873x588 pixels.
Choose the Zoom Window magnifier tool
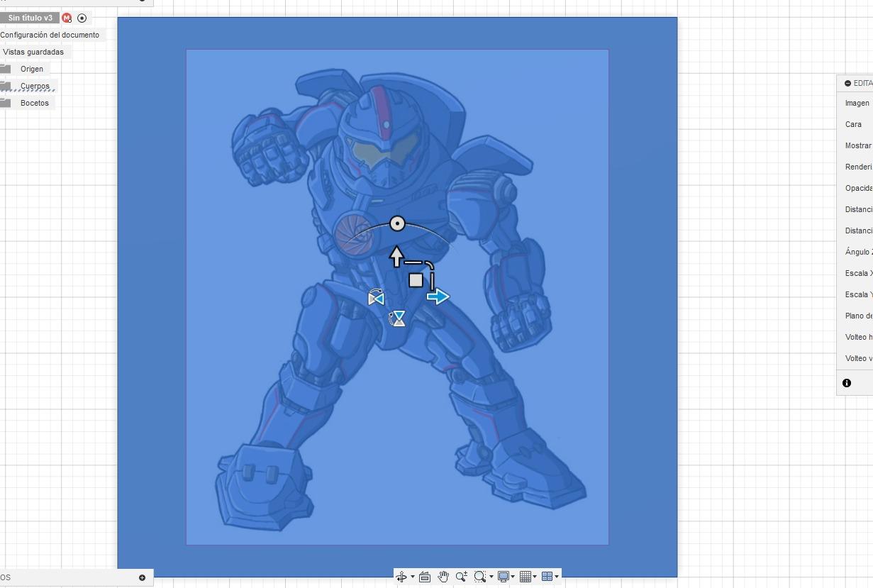pyautogui.click(x=480, y=577)
